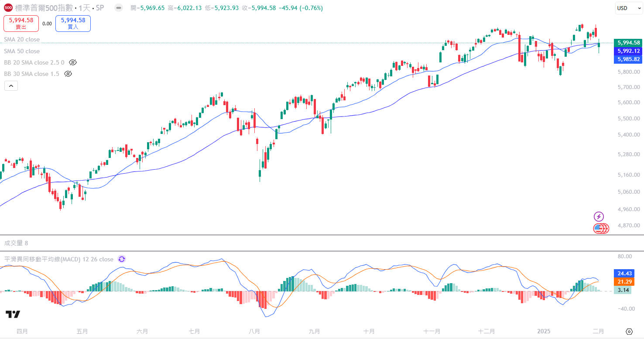Click the −45.94 (−0.76%) change value

click(x=301, y=8)
